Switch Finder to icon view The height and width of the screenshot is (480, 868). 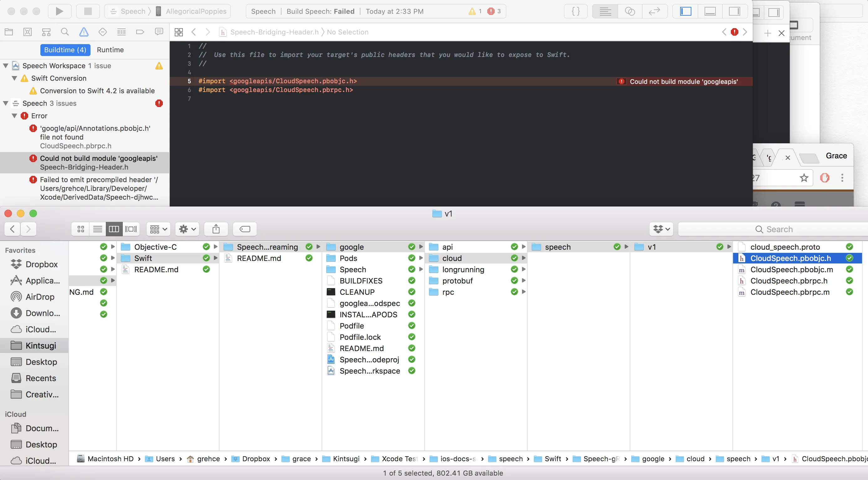(80, 229)
